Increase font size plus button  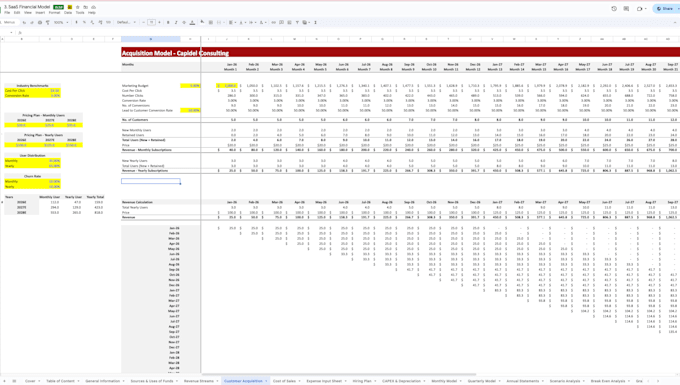[x=159, y=22]
